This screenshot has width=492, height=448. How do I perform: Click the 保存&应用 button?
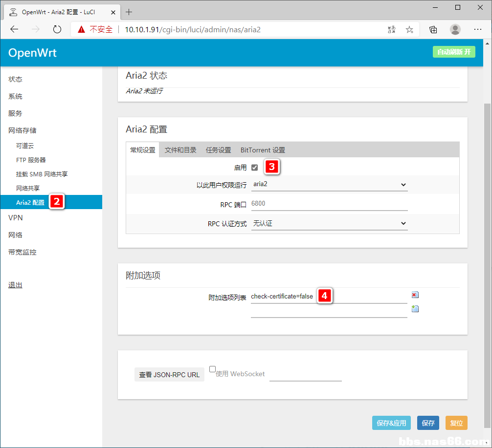click(x=391, y=423)
